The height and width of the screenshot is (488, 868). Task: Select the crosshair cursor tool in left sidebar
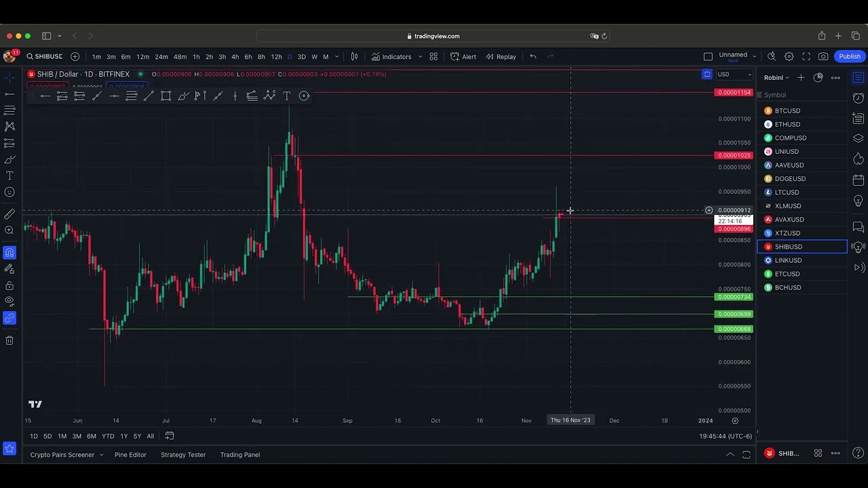(9, 77)
